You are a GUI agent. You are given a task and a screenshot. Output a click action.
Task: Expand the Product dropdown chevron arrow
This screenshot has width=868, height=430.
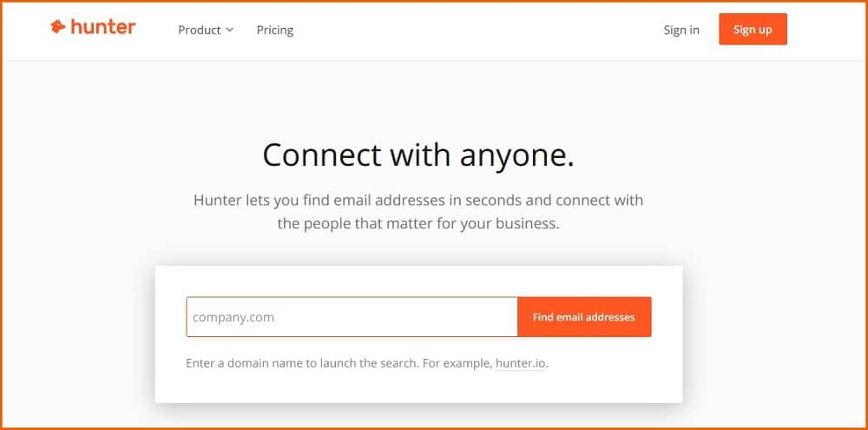coord(230,30)
